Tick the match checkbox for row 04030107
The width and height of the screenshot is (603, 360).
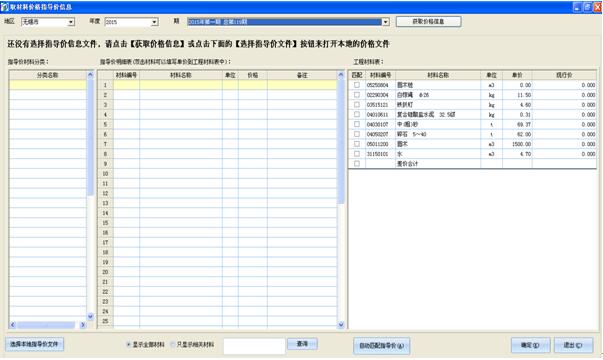click(x=357, y=124)
